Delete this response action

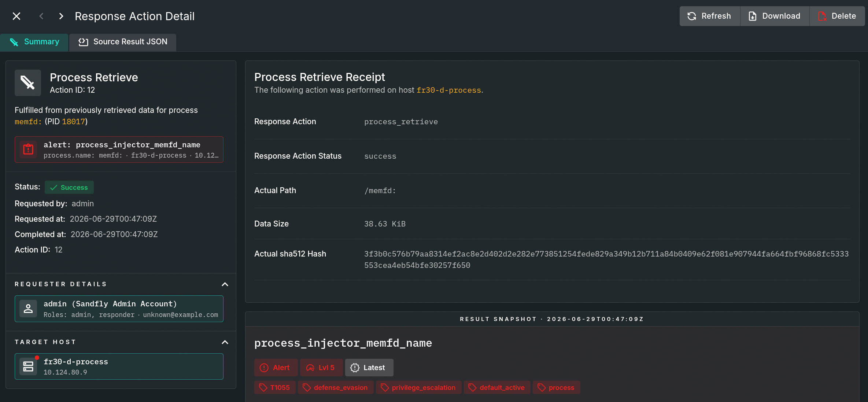tap(837, 16)
